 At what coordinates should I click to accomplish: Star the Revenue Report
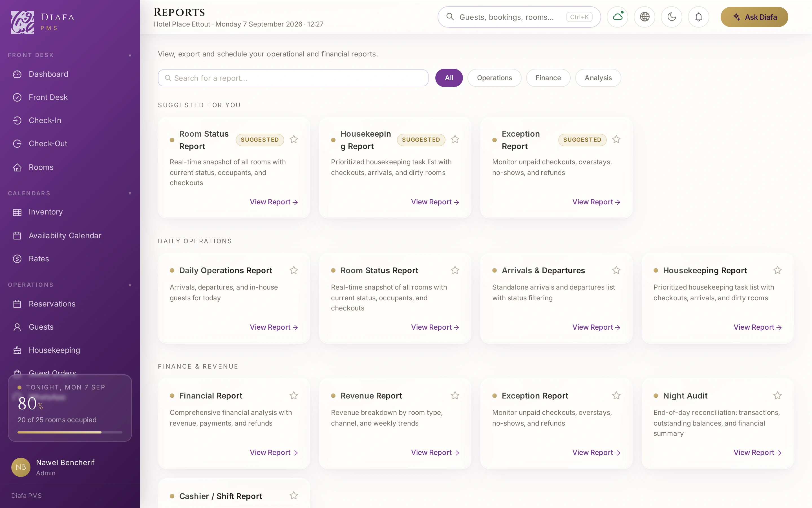pyautogui.click(x=455, y=396)
